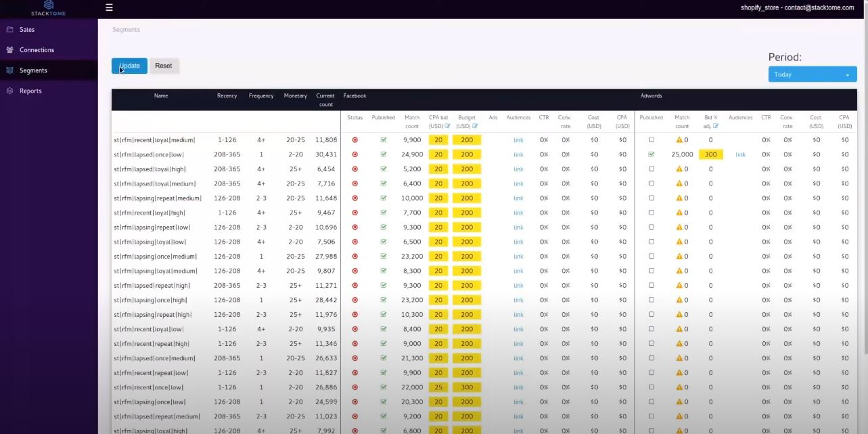Click red status icon for st|rfm|lapsed|once|medium| row
The width and height of the screenshot is (868, 434).
point(355,358)
